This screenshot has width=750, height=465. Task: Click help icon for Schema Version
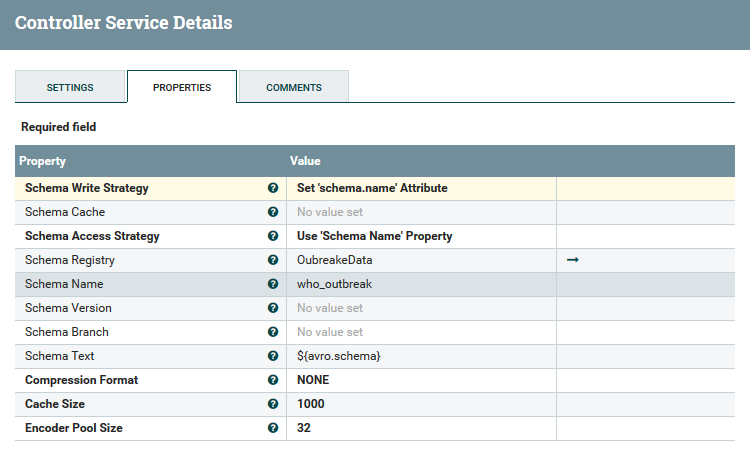(x=273, y=308)
